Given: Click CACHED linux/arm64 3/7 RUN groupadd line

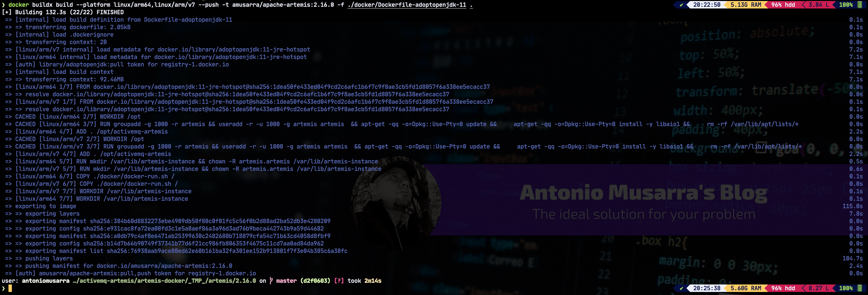Looking at the screenshot, I should (x=402, y=124).
